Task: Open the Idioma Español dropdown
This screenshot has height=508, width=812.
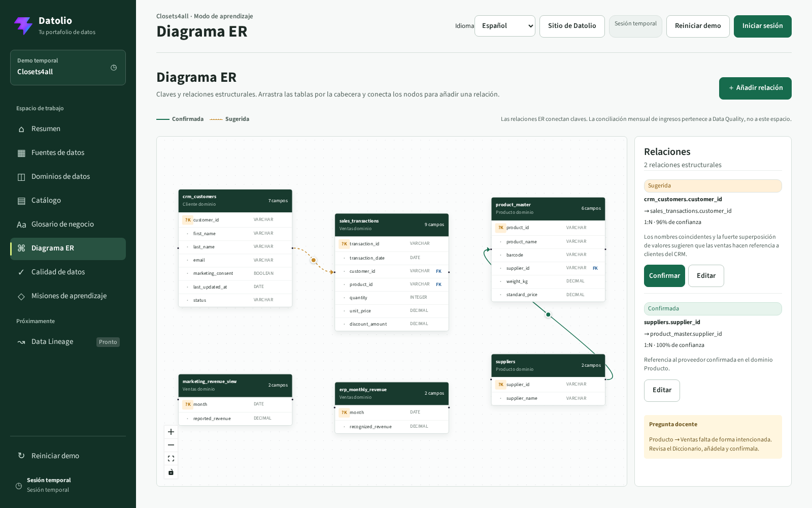Action: 505,26
